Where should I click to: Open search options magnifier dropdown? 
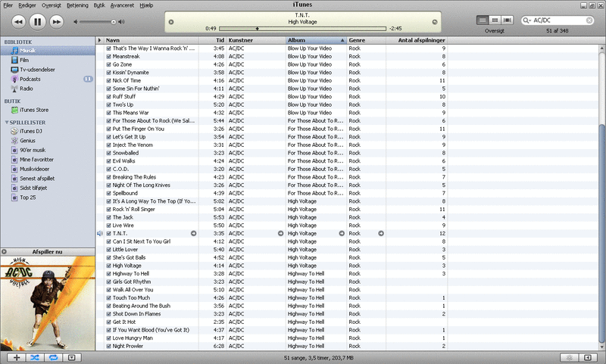click(x=528, y=20)
